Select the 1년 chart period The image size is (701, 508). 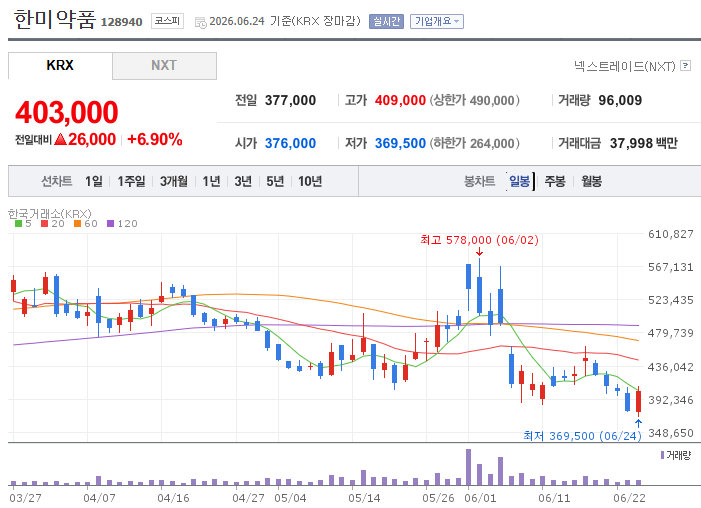pos(211,181)
